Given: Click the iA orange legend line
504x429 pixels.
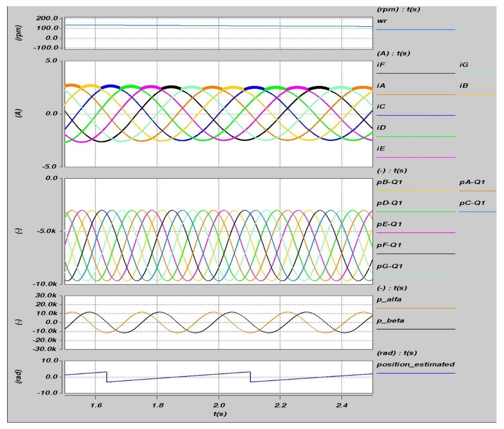Looking at the screenshot, I should [416, 94].
